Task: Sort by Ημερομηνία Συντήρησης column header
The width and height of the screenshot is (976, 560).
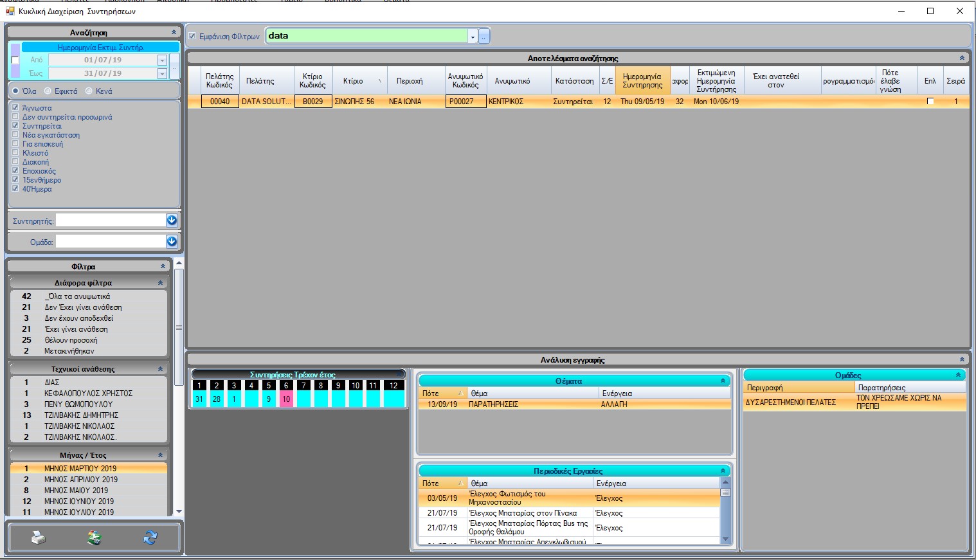Action: click(642, 81)
